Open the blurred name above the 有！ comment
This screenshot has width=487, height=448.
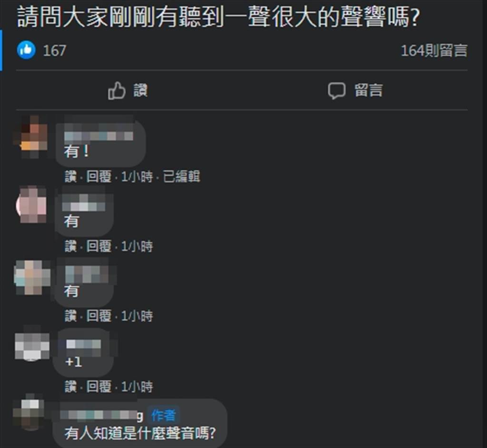[98, 136]
